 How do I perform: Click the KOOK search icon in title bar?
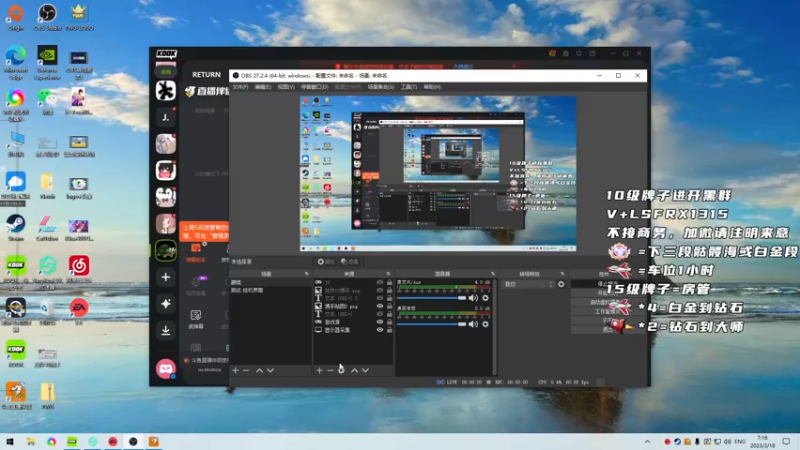[579, 54]
